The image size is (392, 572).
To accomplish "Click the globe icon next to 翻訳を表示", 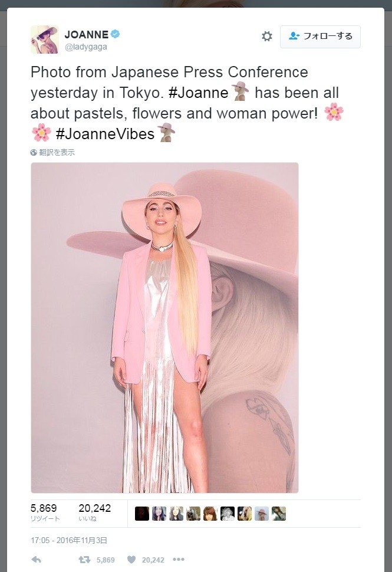I will (x=34, y=152).
